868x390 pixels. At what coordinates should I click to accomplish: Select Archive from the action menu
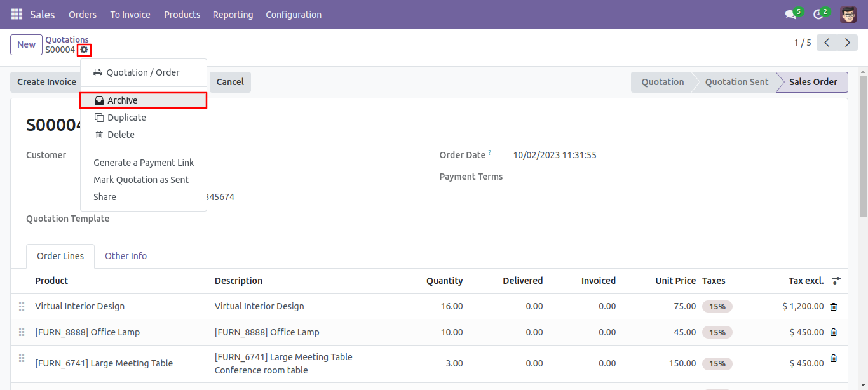pyautogui.click(x=144, y=100)
